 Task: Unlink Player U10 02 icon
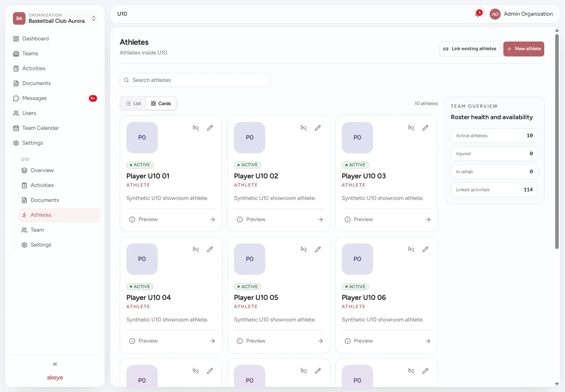(x=304, y=128)
